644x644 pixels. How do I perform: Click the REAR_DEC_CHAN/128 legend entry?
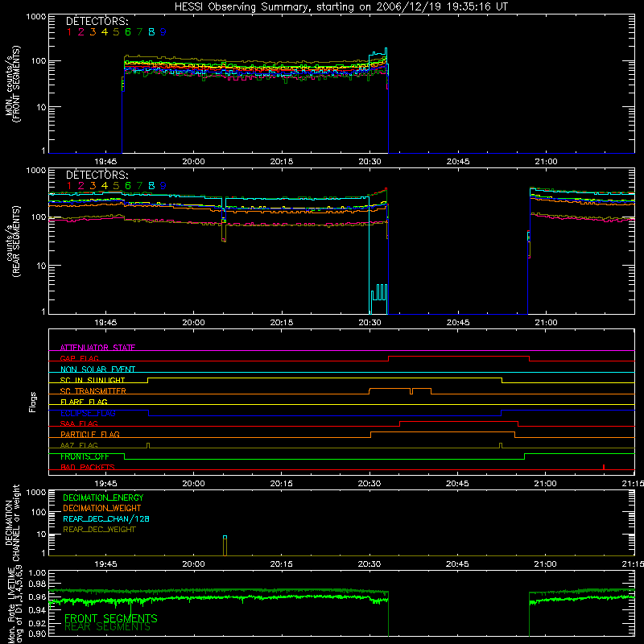click(x=106, y=519)
